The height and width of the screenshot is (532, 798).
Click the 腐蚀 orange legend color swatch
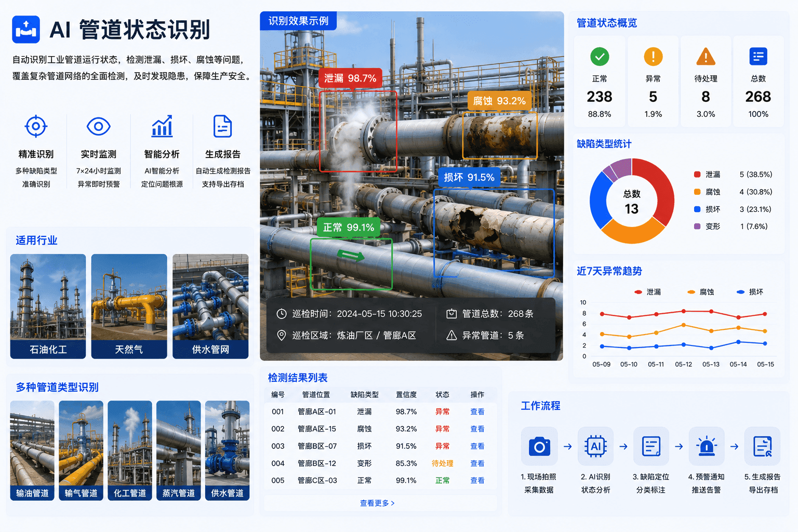pyautogui.click(x=697, y=192)
